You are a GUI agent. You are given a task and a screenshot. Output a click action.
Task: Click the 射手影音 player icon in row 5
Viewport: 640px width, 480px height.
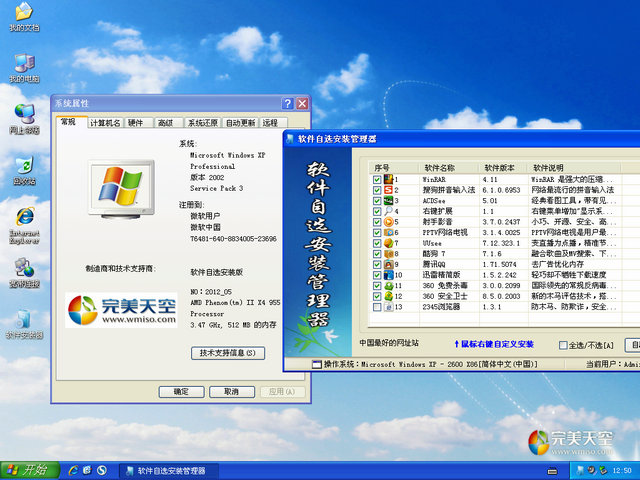(x=388, y=222)
